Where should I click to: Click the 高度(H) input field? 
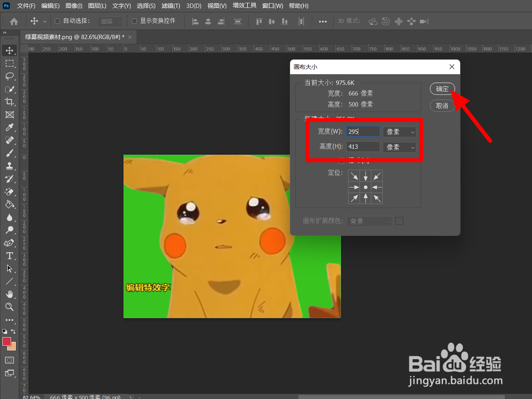click(363, 147)
